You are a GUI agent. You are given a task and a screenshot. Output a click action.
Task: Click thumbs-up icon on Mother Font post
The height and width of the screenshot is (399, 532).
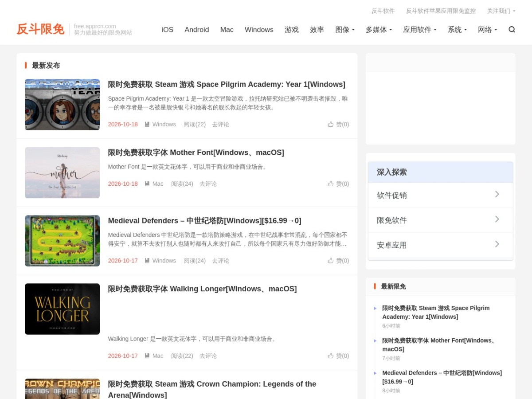coord(331,184)
